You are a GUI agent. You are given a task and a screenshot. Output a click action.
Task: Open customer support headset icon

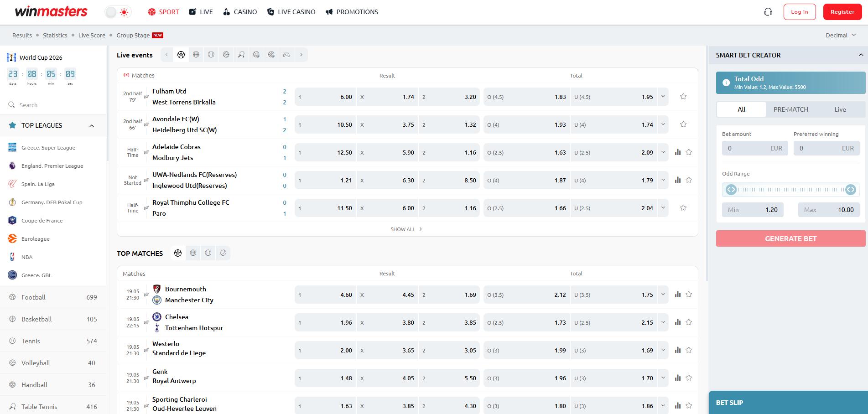tap(768, 12)
